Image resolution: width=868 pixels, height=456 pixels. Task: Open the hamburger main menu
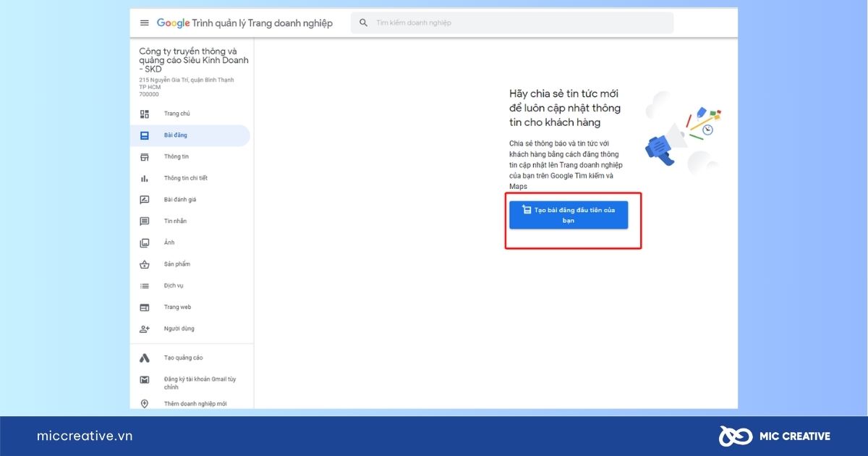point(145,22)
